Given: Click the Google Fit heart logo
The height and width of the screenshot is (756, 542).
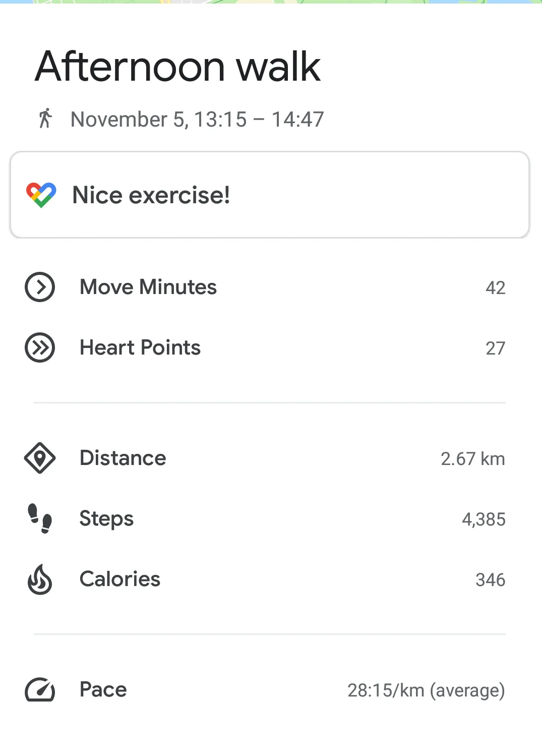Looking at the screenshot, I should (x=41, y=195).
